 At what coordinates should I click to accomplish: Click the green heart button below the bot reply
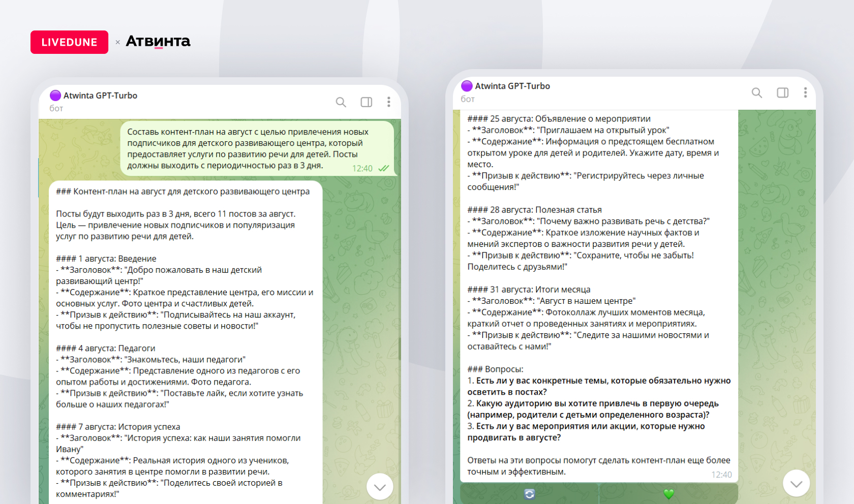pos(668,494)
